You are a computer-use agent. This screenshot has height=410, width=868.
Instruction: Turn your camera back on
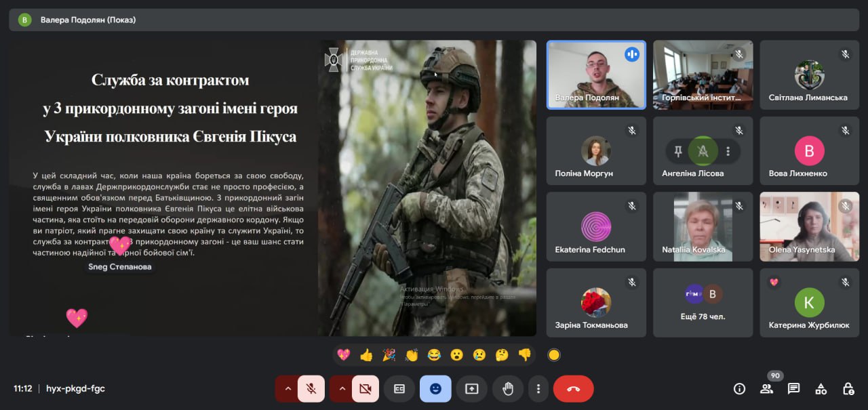(366, 388)
